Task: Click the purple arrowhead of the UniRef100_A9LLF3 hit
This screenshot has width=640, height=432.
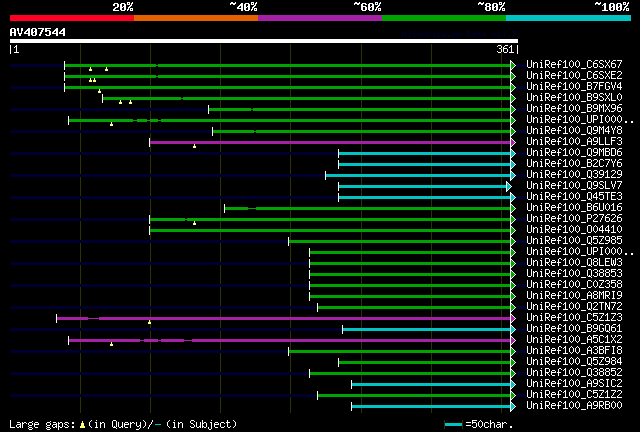Action: (x=513, y=143)
